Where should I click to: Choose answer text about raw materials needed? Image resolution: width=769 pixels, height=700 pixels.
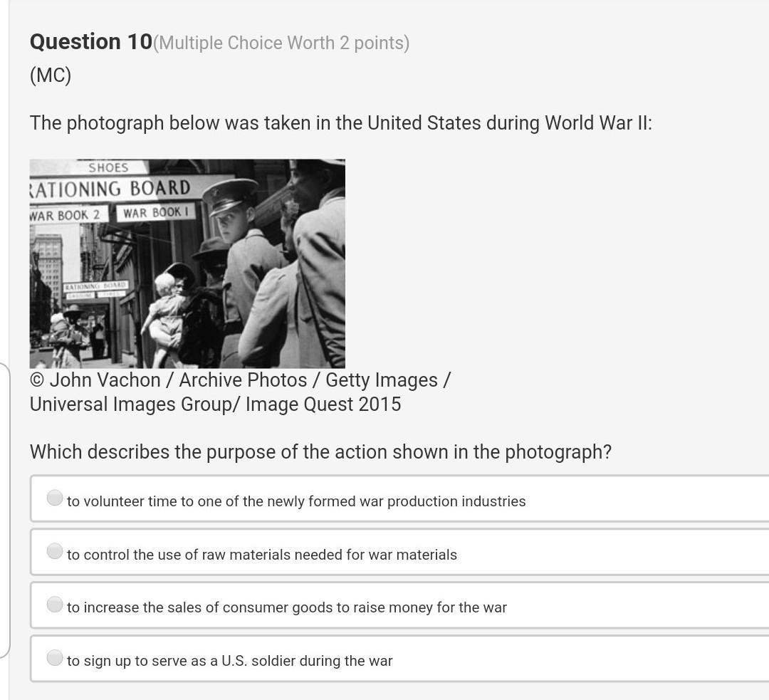click(x=262, y=555)
